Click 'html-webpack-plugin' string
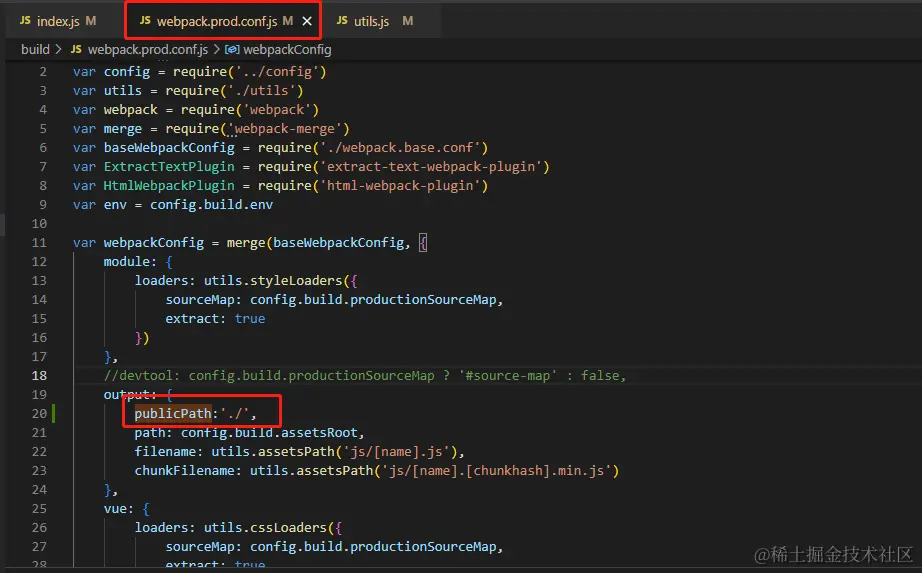Screen dimensions: 922x573 tap(400, 185)
